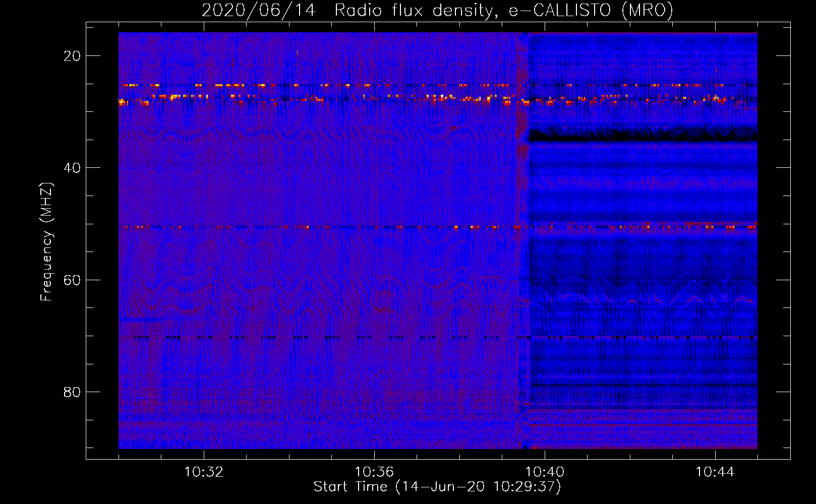The image size is (816, 504).
Task: Click the '60' frequency tick label
Action: 72,280
